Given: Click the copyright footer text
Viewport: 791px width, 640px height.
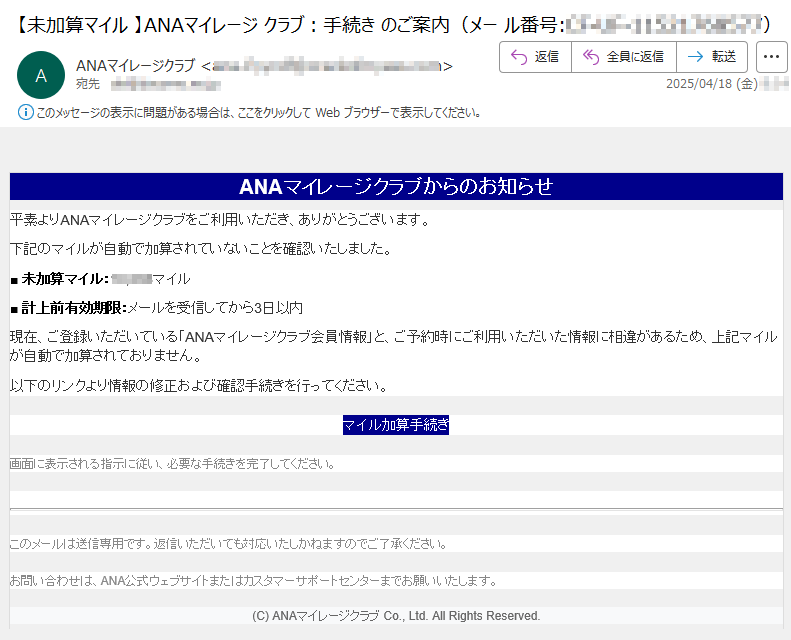Looking at the screenshot, I should pyautogui.click(x=396, y=616).
